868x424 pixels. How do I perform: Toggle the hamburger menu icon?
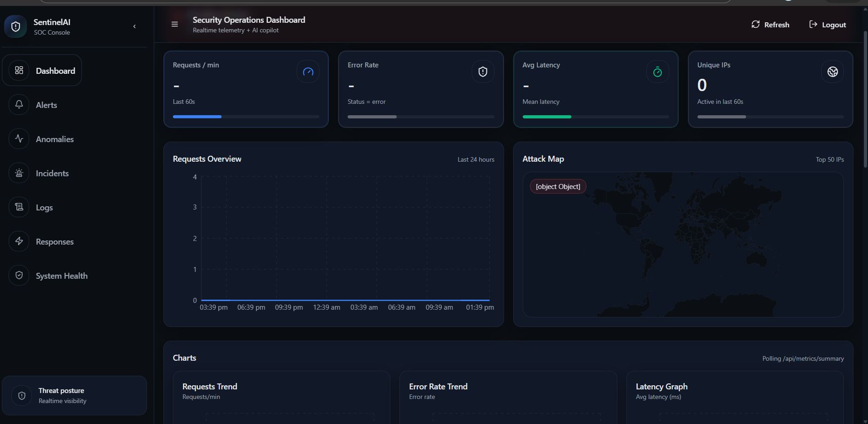pyautogui.click(x=174, y=25)
